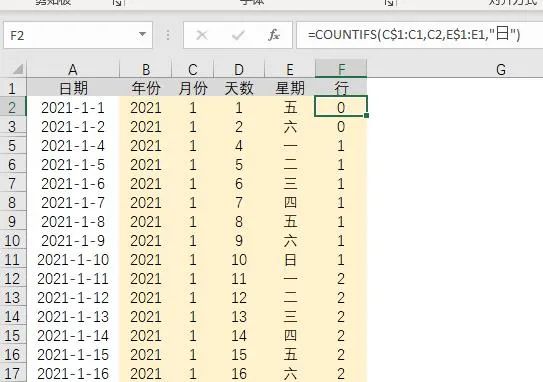Select column C header

[x=193, y=70]
